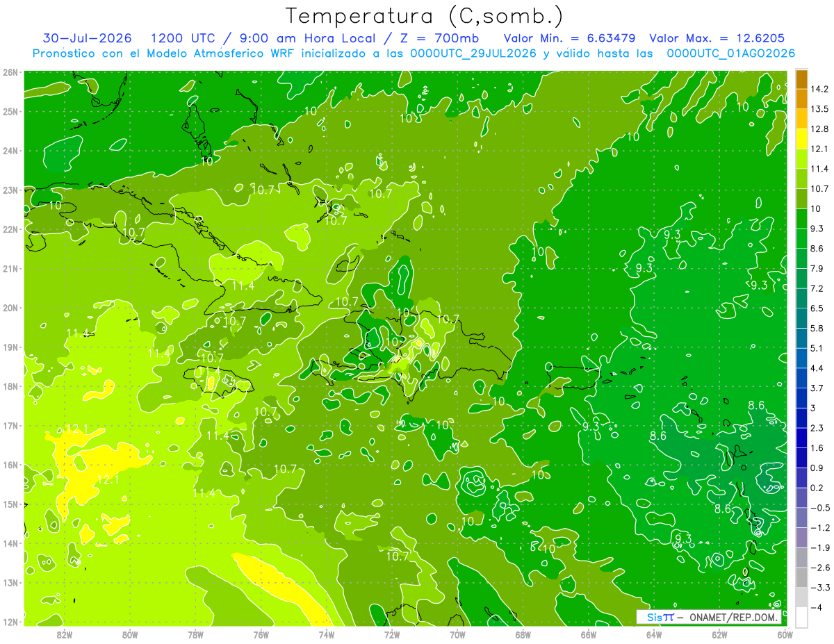
Task: Click the colorbar label '3.7'
Action: tap(818, 388)
